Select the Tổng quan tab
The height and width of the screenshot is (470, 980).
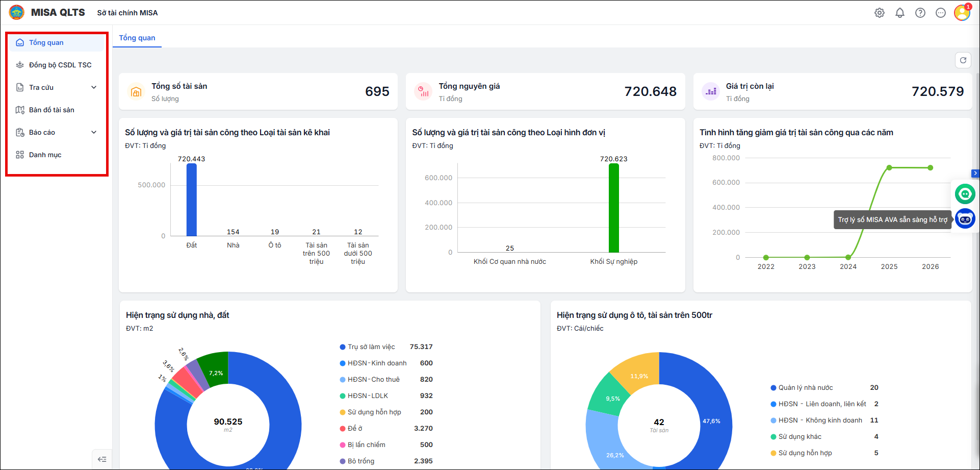tap(137, 38)
